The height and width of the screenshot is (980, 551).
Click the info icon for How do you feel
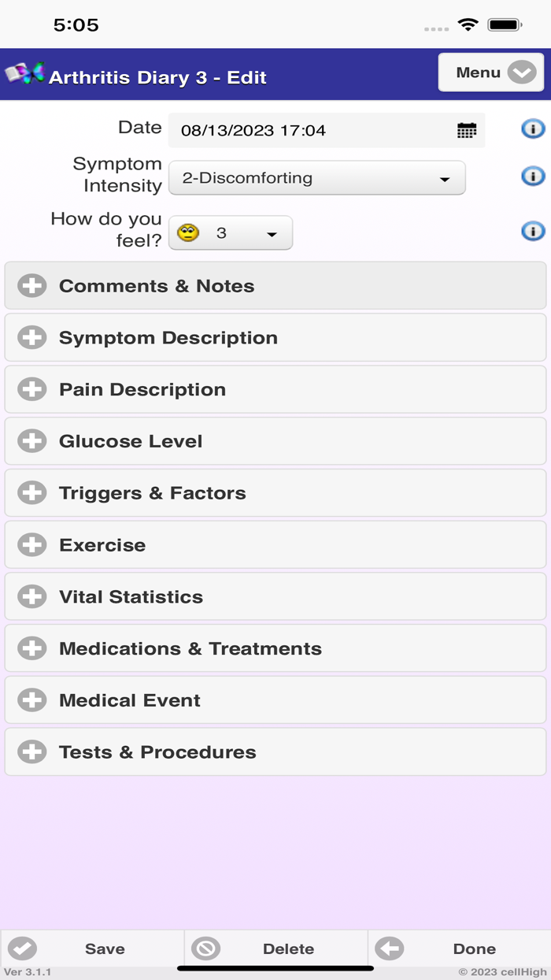(x=534, y=231)
